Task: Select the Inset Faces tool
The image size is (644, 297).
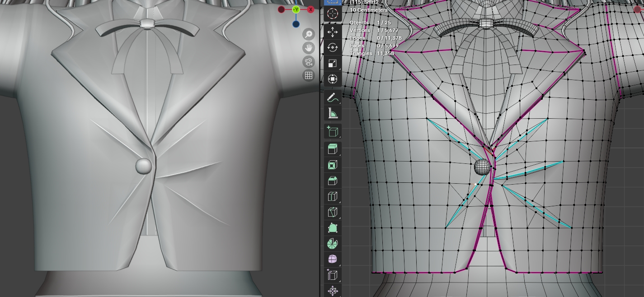Action: pos(333,165)
